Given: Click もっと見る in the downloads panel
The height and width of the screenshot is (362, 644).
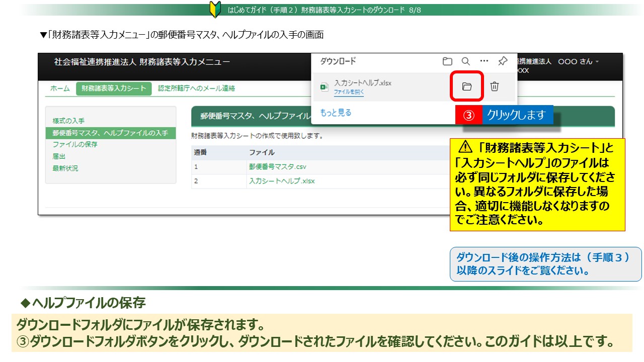Looking at the screenshot, I should tap(336, 113).
